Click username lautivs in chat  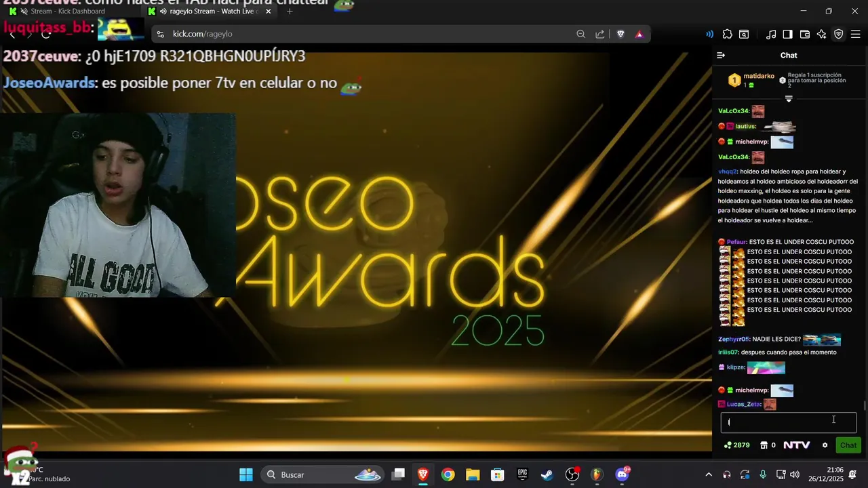tap(745, 127)
